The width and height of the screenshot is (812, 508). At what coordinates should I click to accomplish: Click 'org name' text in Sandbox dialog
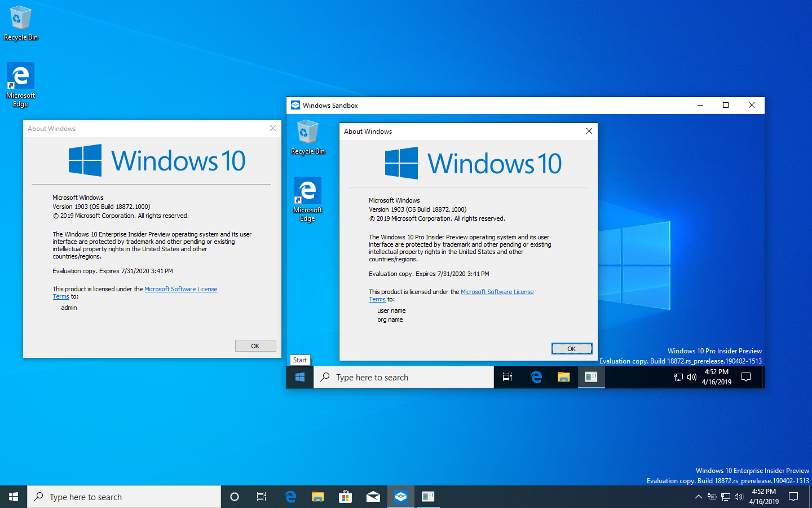(390, 319)
